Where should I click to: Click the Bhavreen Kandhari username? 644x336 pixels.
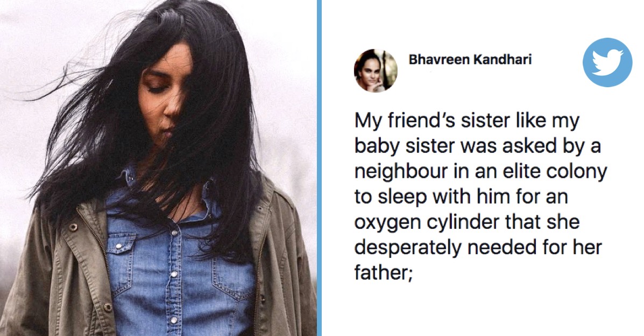[470, 60]
